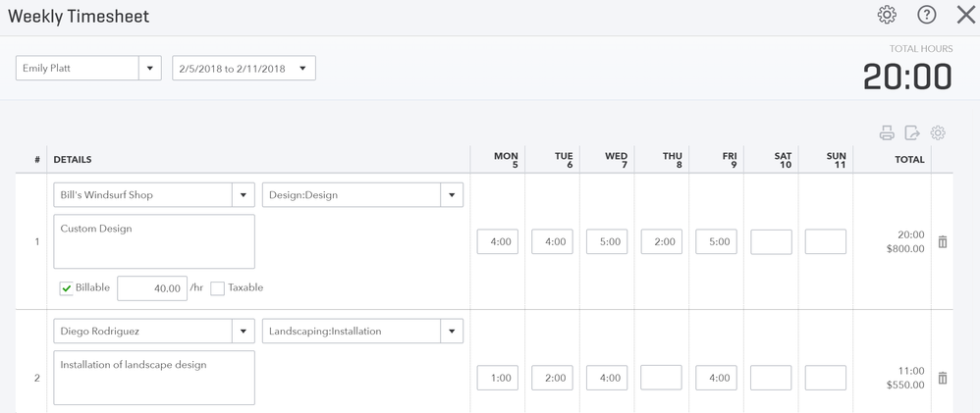This screenshot has width=980, height=413.
Task: Click row 2 empty Thursday hours field
Action: (661, 378)
